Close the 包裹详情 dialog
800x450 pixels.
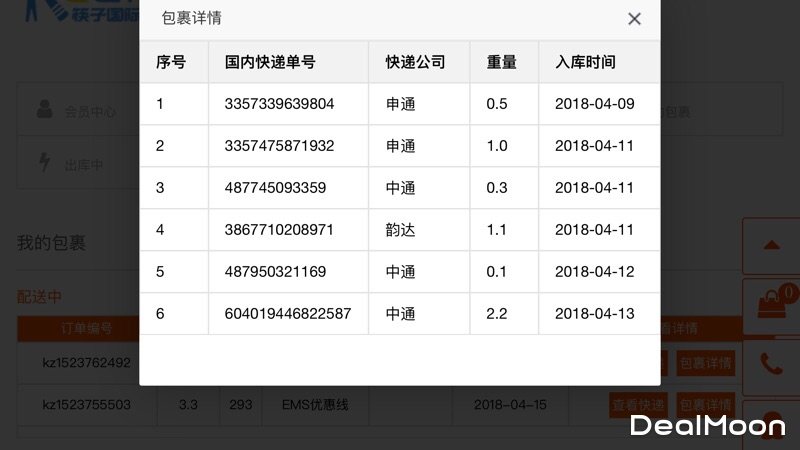click(x=634, y=19)
